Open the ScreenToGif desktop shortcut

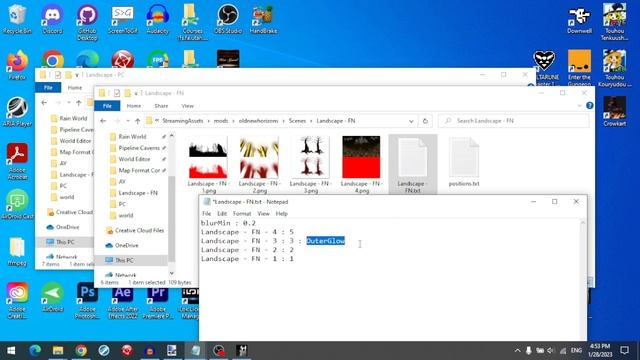pos(122,18)
